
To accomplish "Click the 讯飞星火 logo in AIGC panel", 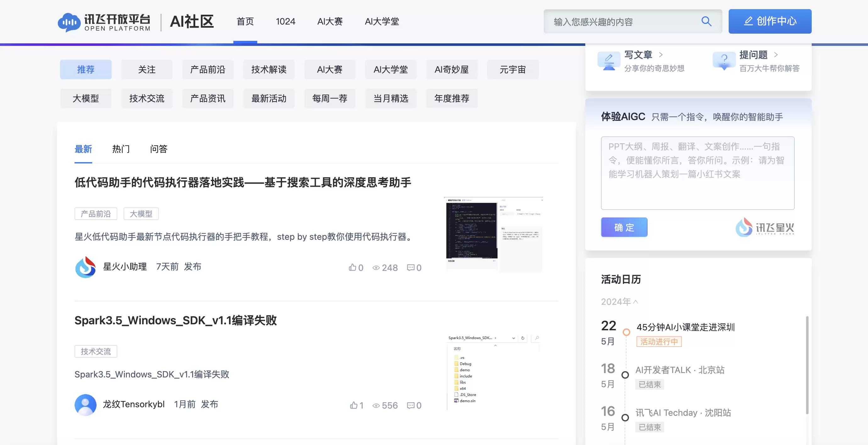I will click(x=765, y=227).
